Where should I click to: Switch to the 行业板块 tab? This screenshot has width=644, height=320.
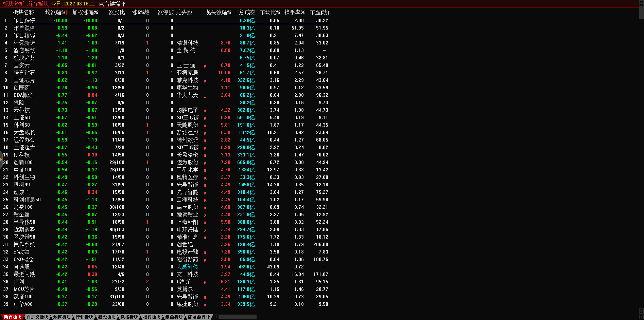(84, 317)
